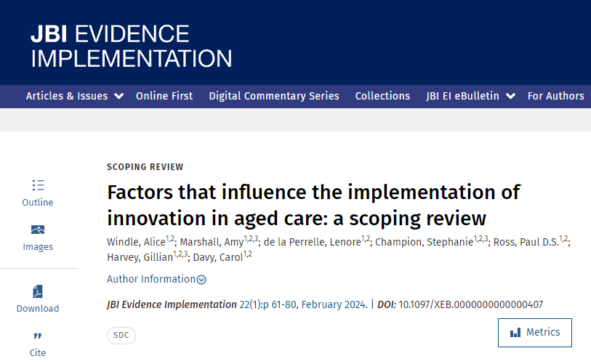Click the SCOPING REVIEW category label

click(145, 167)
